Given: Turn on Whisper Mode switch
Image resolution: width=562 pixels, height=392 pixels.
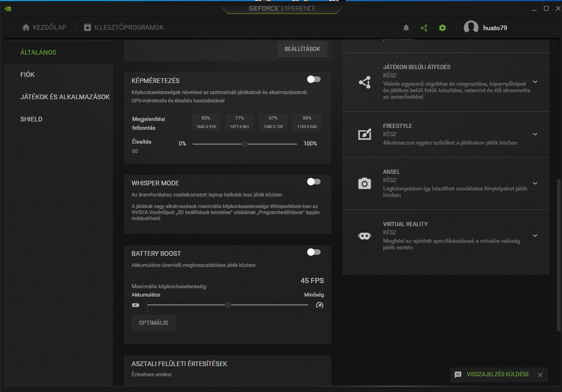Looking at the screenshot, I should click(x=314, y=182).
